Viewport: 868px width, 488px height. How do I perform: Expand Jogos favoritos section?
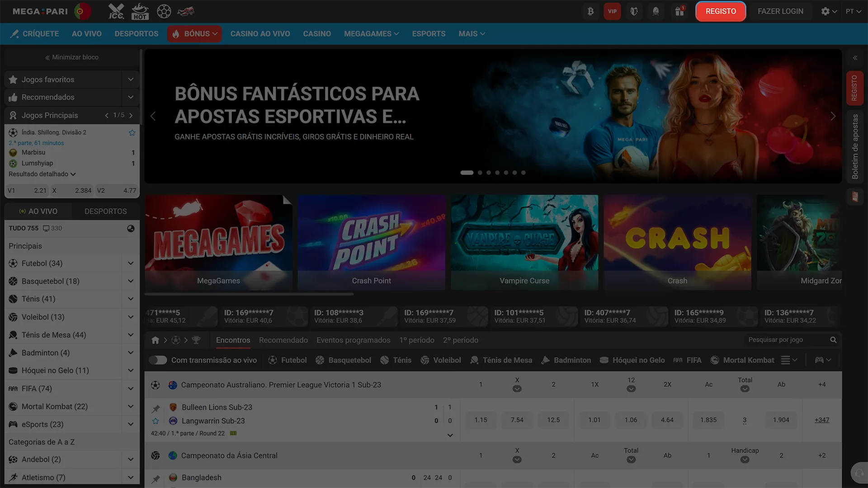[x=130, y=80]
